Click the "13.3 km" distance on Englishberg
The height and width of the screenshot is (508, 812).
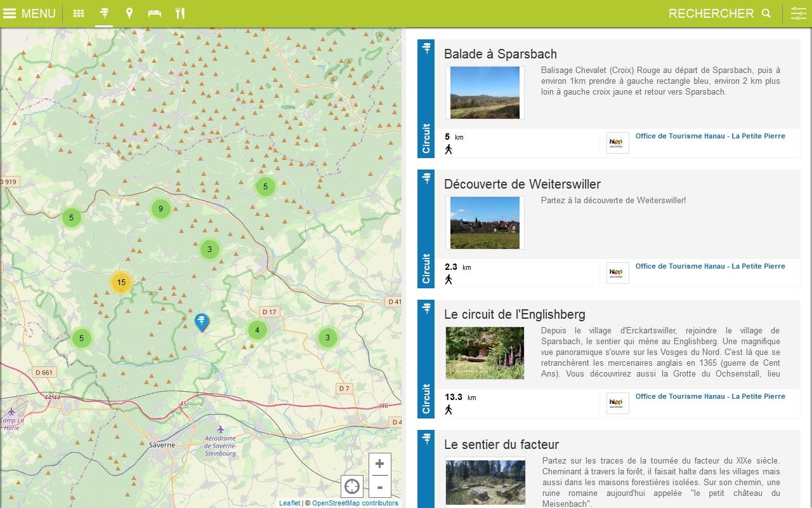point(461,397)
